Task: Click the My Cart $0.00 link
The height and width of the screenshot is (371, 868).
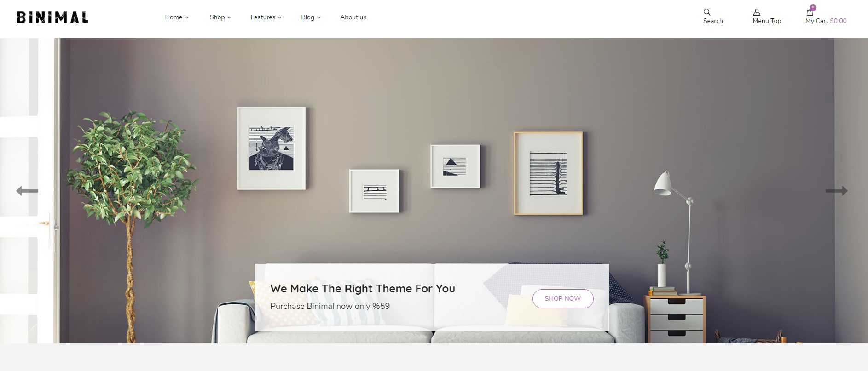Action: [x=826, y=21]
